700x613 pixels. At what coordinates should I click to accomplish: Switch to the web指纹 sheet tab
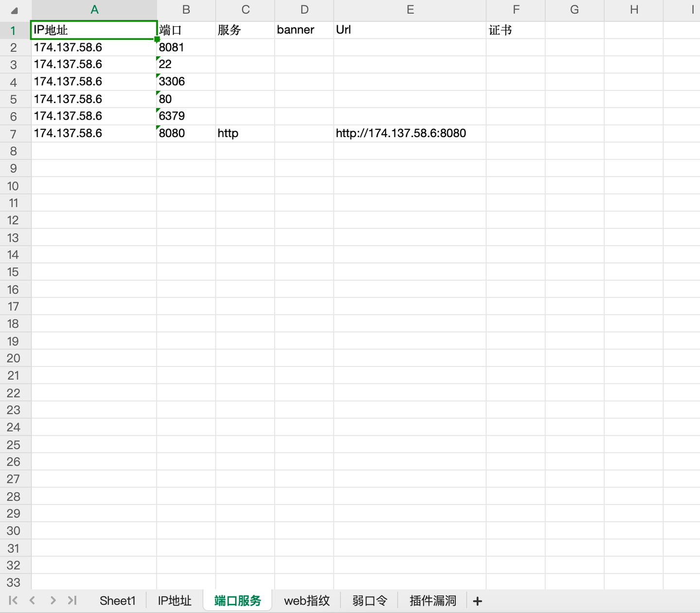click(307, 601)
